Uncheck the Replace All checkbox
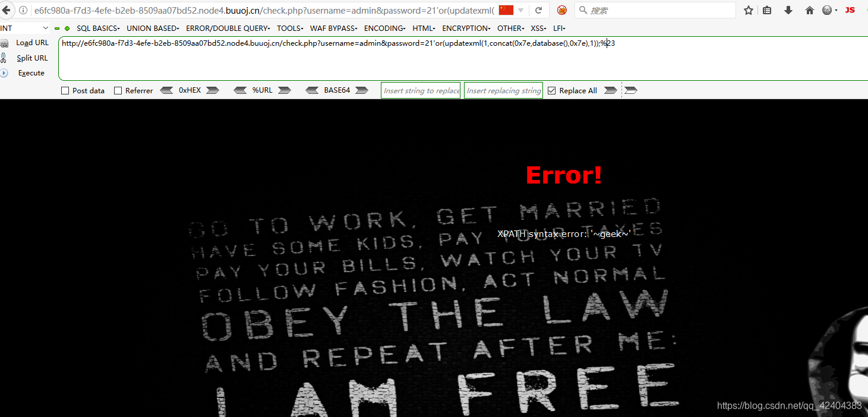 pyautogui.click(x=551, y=91)
